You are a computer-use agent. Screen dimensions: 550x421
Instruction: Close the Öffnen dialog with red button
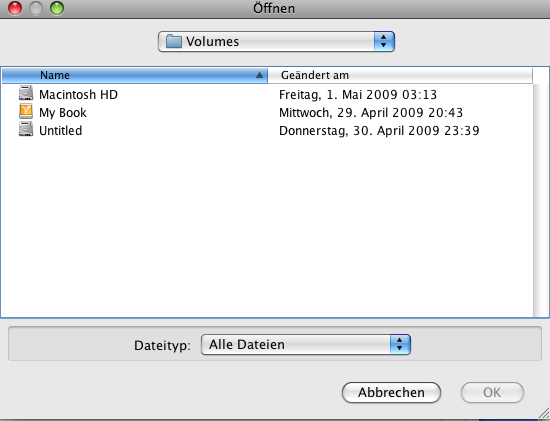(15, 8)
